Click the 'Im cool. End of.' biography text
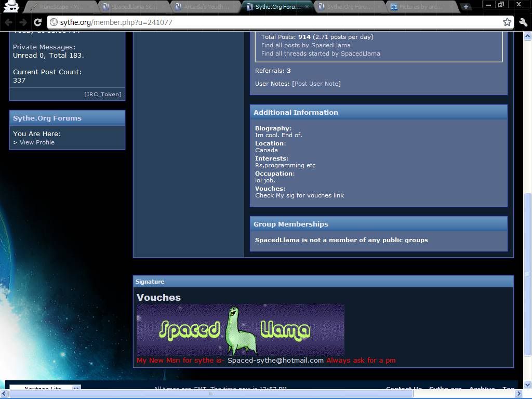 (x=278, y=135)
